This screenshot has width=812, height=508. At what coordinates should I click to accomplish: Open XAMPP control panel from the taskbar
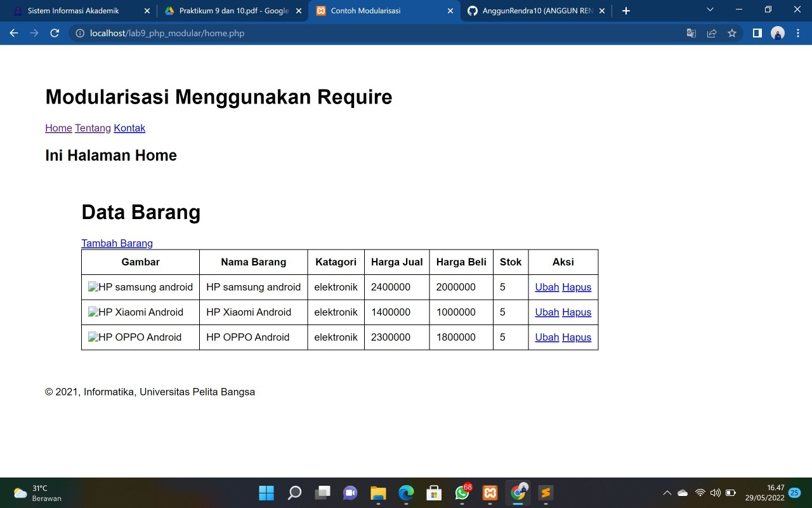point(490,493)
